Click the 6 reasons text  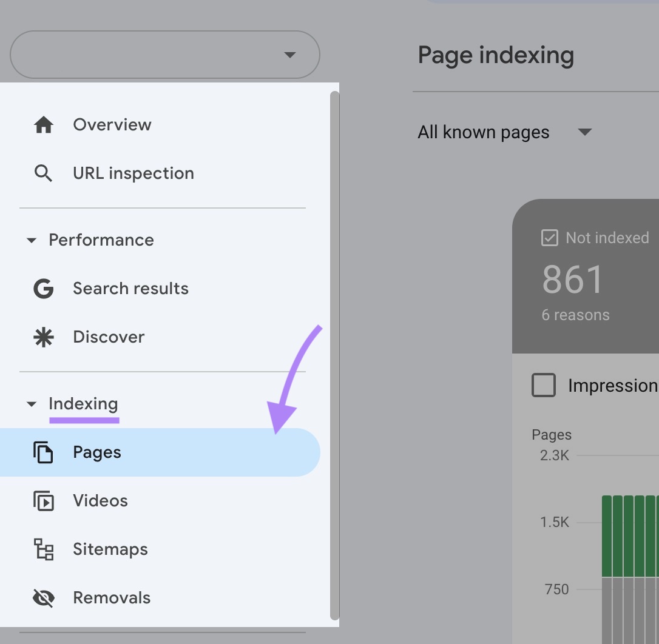click(575, 314)
